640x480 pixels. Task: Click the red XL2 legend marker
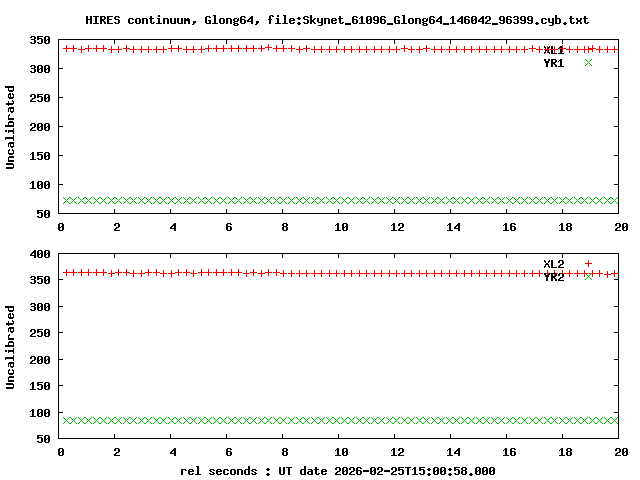(588, 264)
